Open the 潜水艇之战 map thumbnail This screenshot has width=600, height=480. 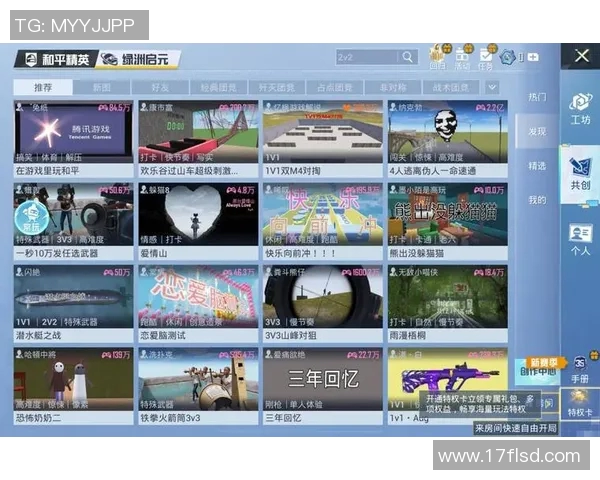73,297
